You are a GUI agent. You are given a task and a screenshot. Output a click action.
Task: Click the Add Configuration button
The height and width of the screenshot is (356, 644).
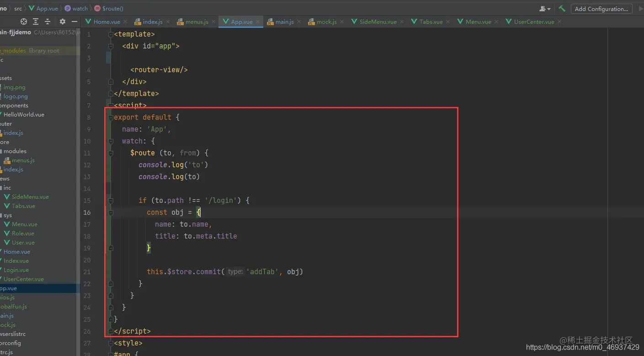click(x=601, y=9)
